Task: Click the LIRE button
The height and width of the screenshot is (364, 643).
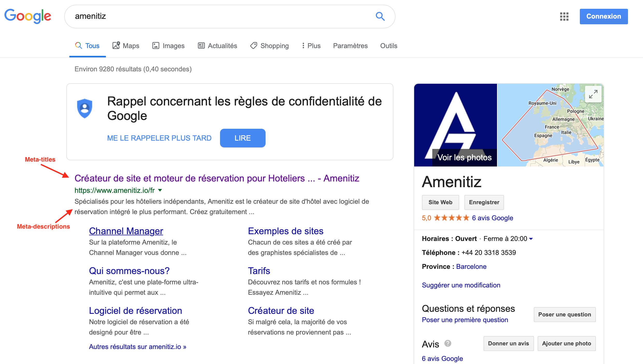Action: 243,138
